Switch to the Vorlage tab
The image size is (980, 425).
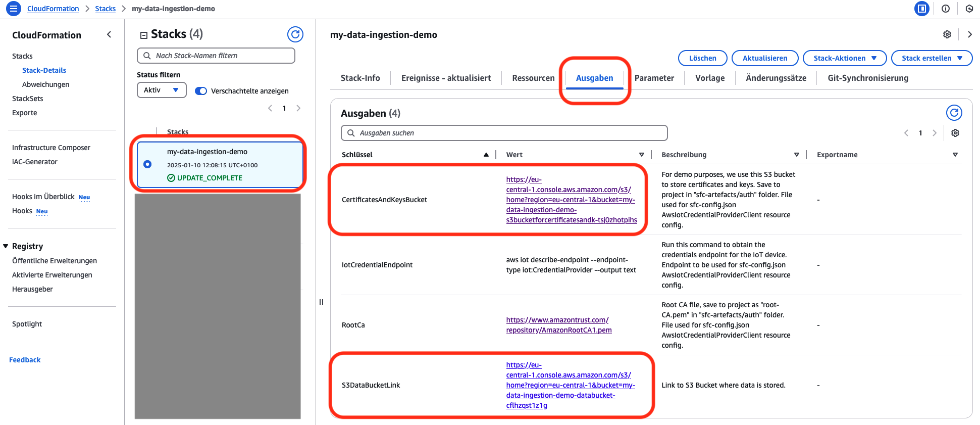[x=710, y=78]
